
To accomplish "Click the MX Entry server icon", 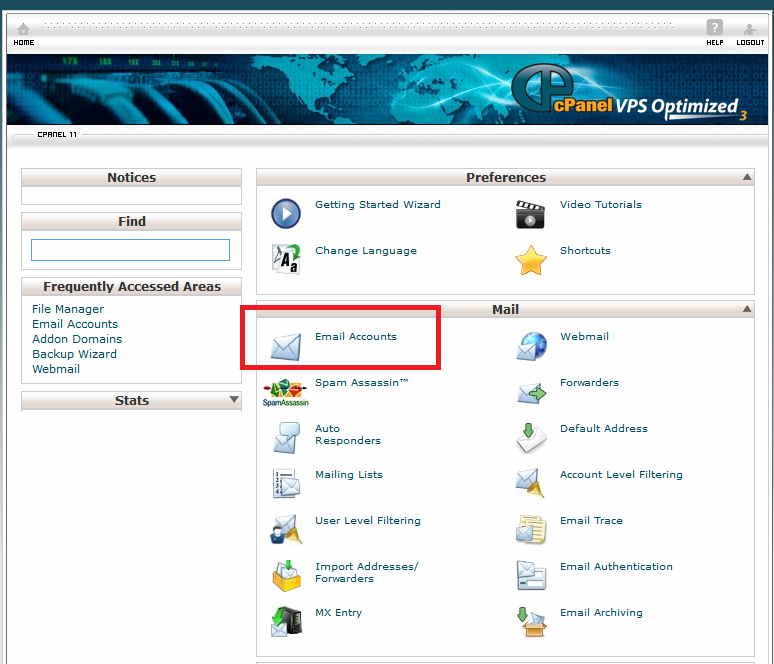I will (286, 622).
